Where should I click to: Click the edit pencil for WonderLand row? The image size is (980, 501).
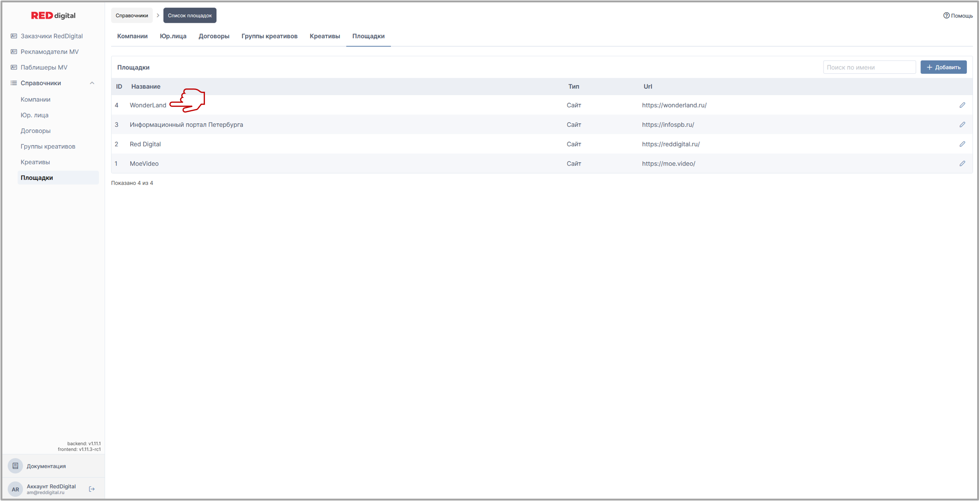[x=962, y=105]
